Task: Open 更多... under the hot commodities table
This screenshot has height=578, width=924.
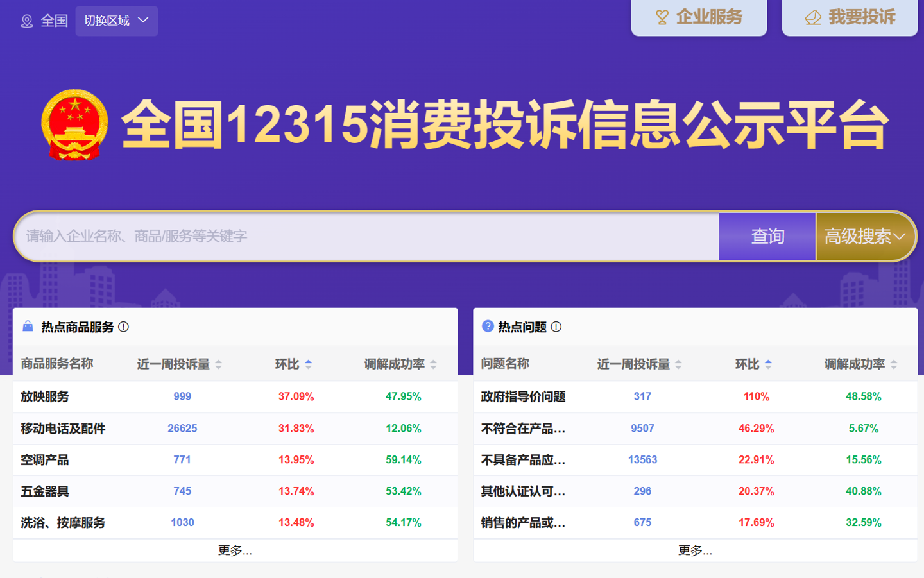Action: coord(235,550)
